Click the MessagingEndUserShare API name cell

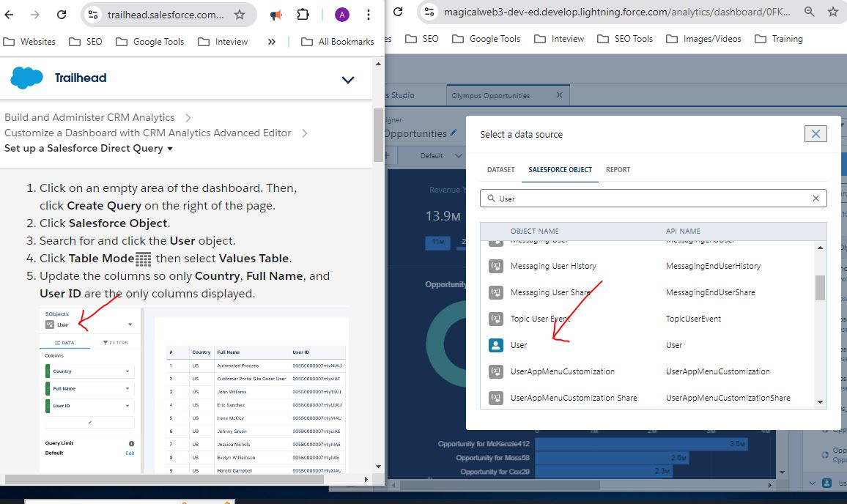click(710, 292)
